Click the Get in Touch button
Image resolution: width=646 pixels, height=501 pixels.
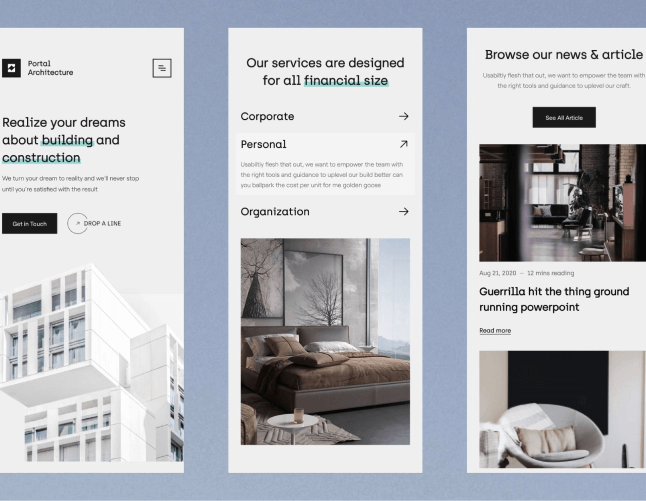[29, 223]
